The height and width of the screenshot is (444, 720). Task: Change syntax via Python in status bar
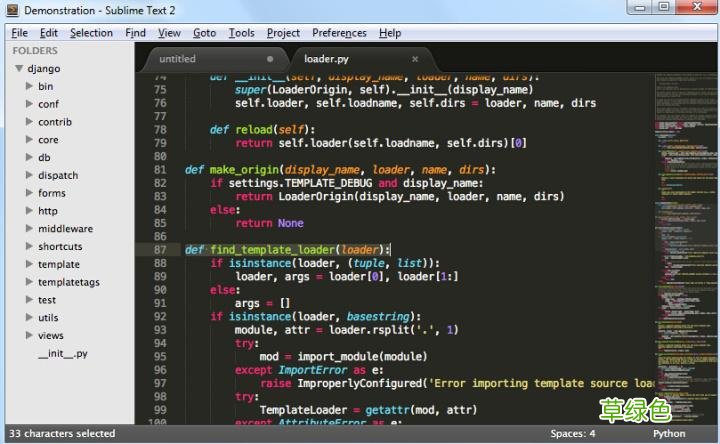(669, 434)
